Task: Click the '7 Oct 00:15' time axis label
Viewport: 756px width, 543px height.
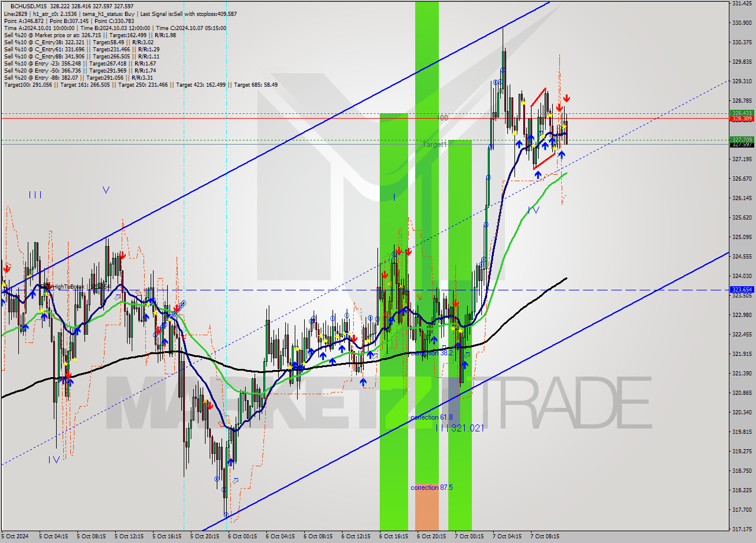Action: click(469, 537)
